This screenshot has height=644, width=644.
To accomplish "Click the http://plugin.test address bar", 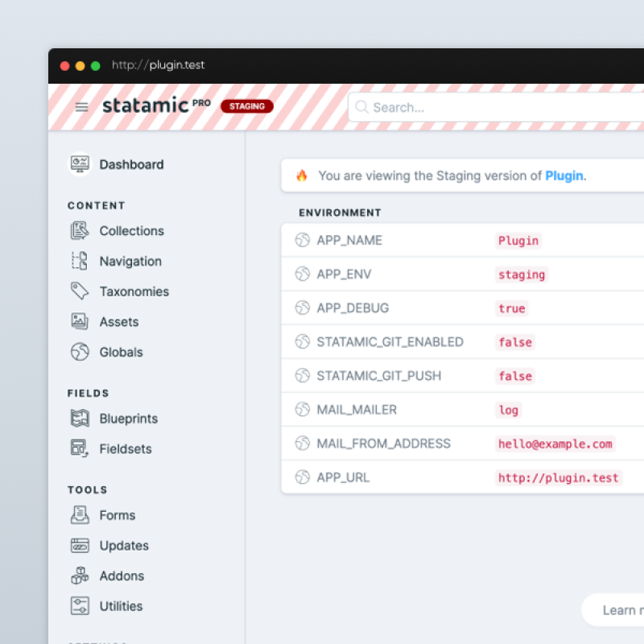I will (158, 65).
